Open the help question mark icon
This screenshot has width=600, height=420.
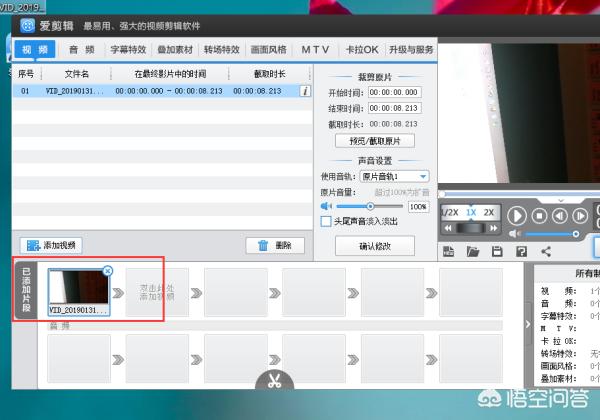click(521, 251)
